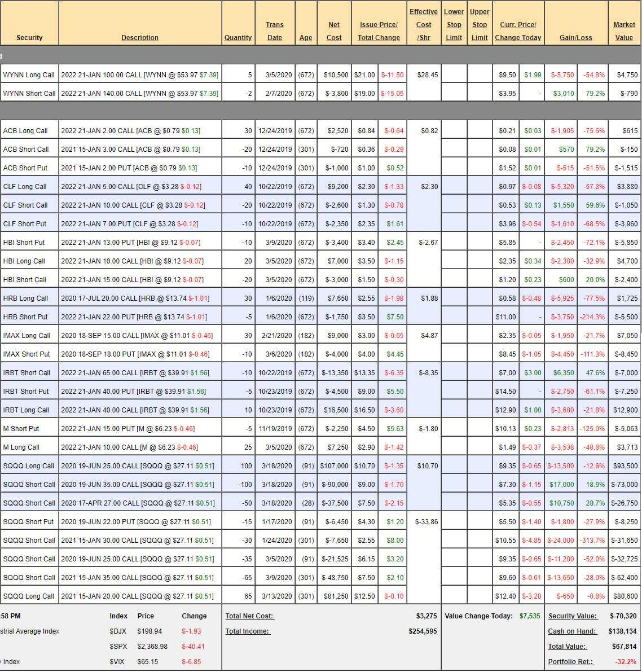642x672 pixels.
Task: Sort by the Description column header
Action: tap(139, 38)
